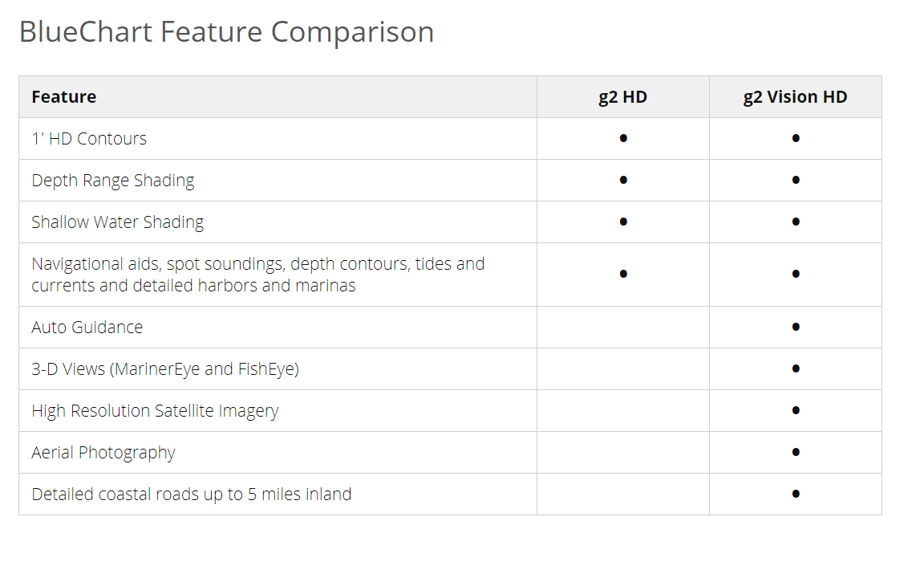This screenshot has height=578, width=924.
Task: Click g2 HD dot for Shallow Water Shading
Action: [x=623, y=222]
